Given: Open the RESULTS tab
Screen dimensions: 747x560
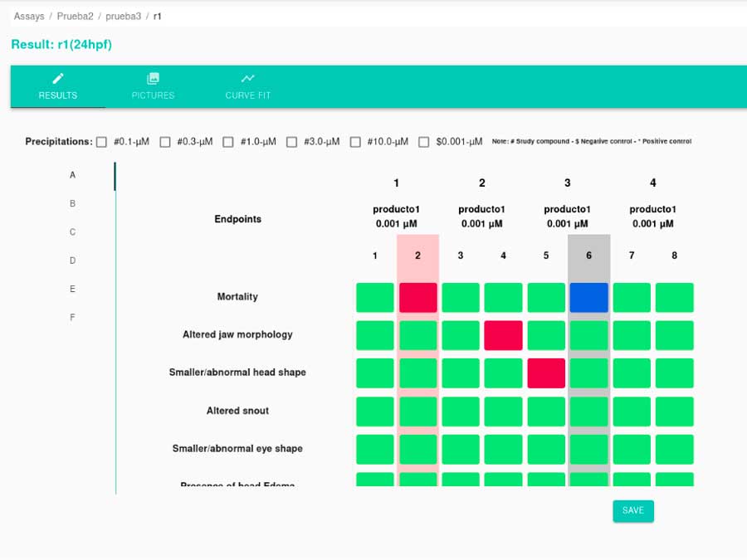Looking at the screenshot, I should coord(58,86).
